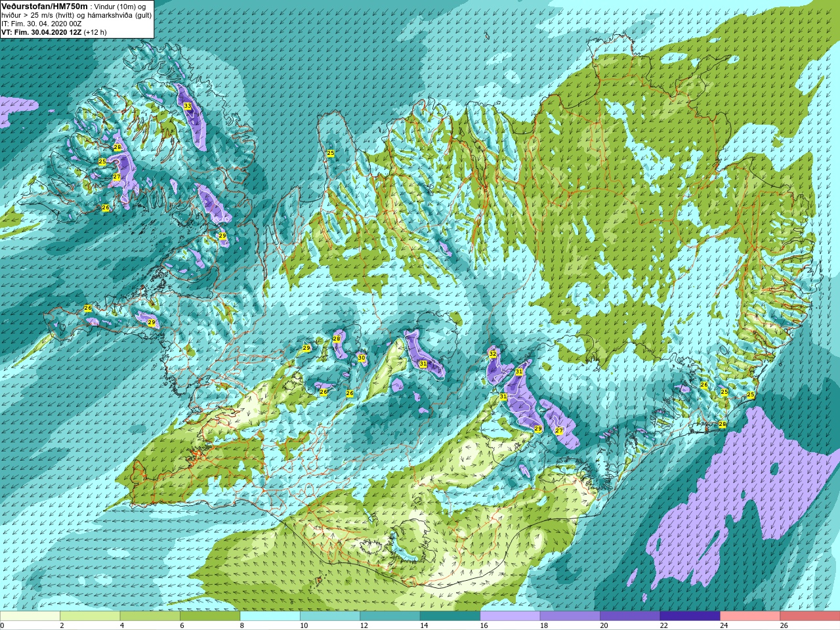Click the 12–14 m/s teal legend swatch

coord(390,616)
